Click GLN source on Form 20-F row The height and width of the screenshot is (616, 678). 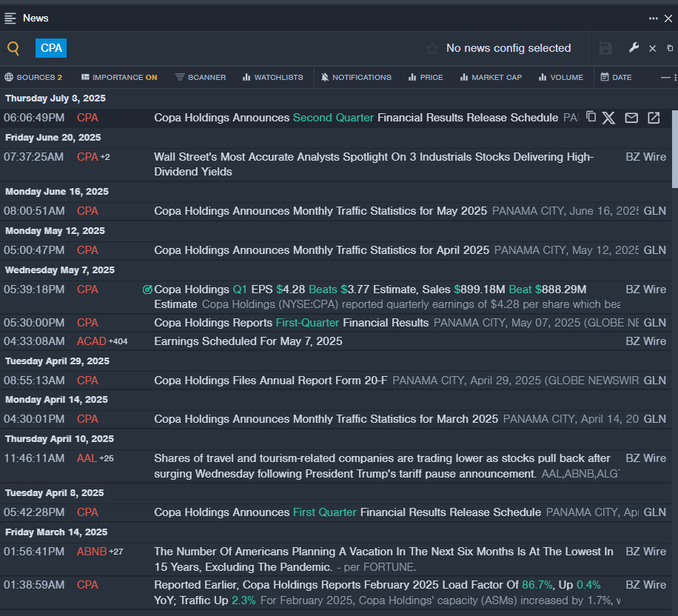654,381
